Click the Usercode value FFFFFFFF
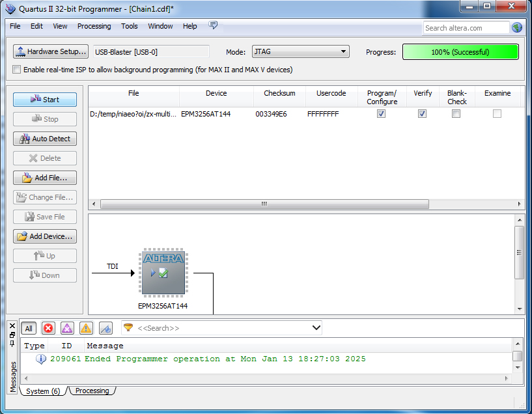 point(323,114)
